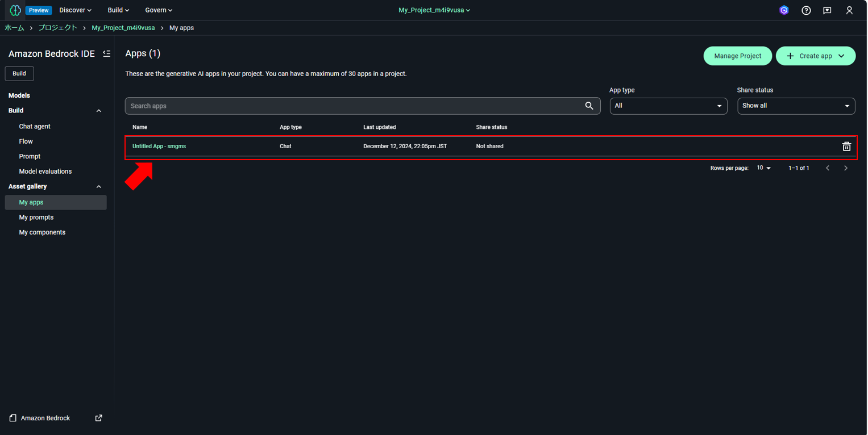
Task: Focus the Search apps field
Action: pos(363,106)
